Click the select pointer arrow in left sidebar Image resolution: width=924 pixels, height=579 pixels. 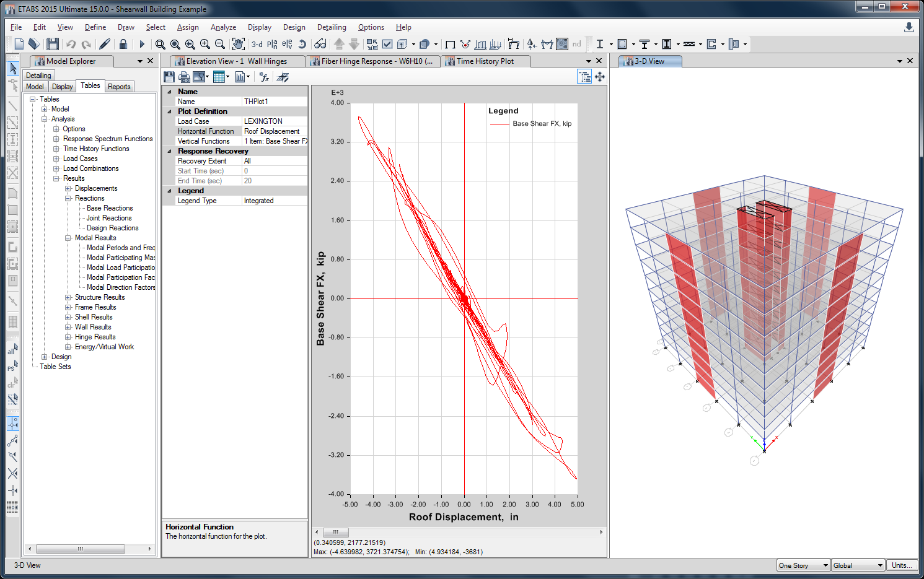[13, 68]
